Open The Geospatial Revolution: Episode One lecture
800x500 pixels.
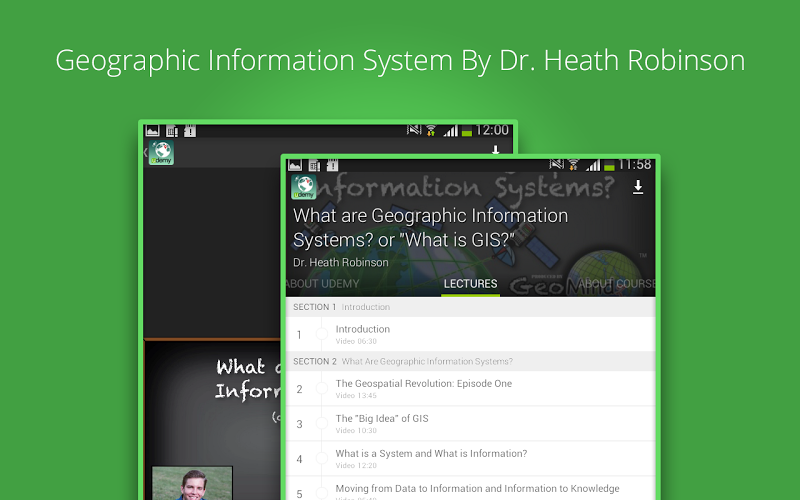pyautogui.click(x=424, y=389)
